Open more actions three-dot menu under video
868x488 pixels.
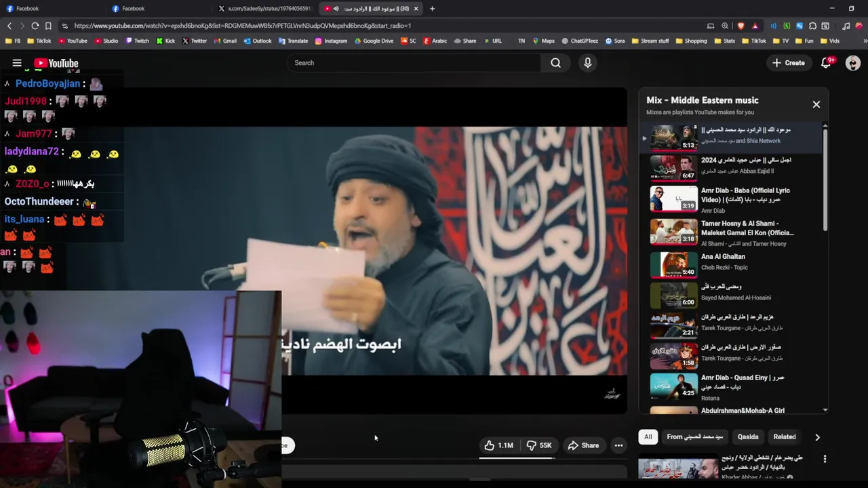[x=618, y=445]
